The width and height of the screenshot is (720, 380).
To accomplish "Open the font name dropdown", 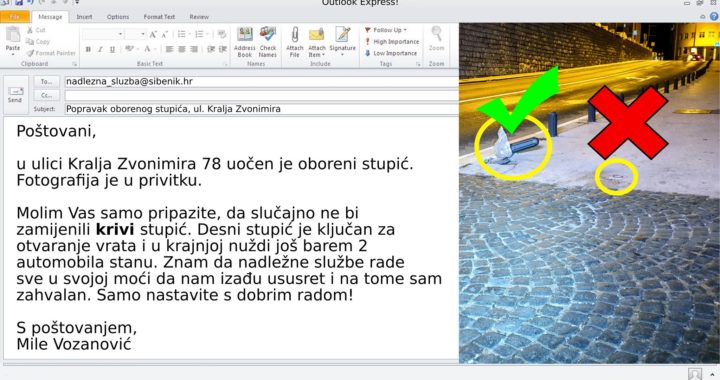I will coord(103,34).
